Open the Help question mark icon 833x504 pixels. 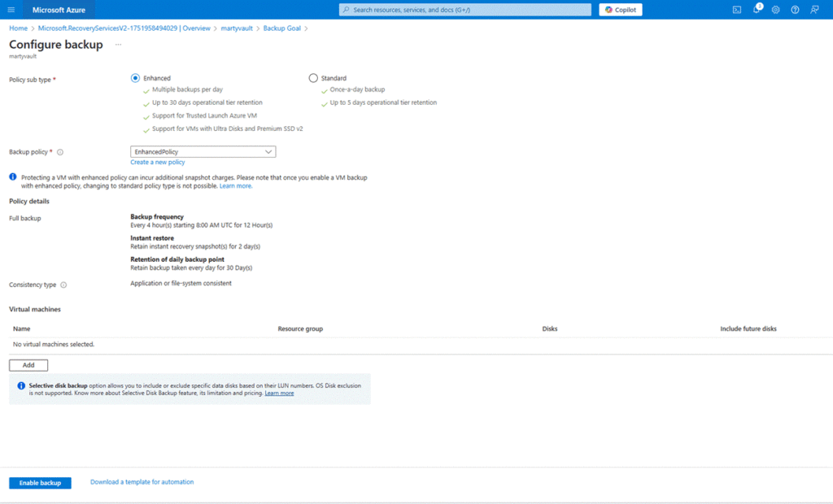coord(795,10)
